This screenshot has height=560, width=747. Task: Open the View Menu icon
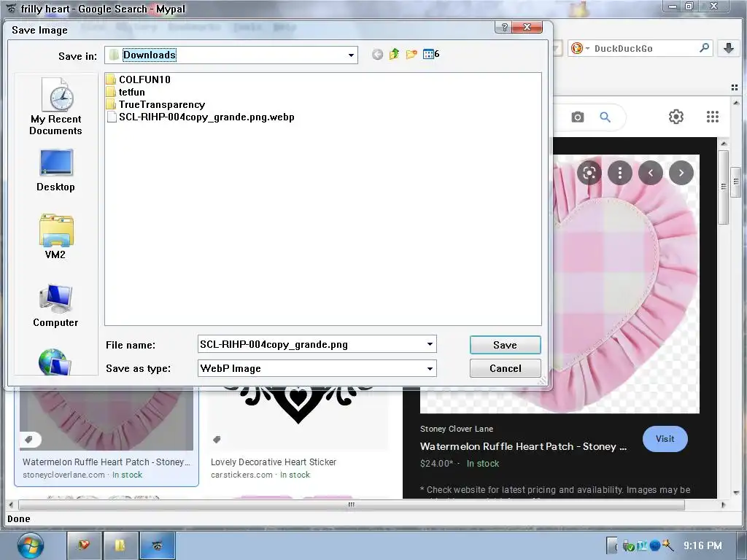(430, 54)
